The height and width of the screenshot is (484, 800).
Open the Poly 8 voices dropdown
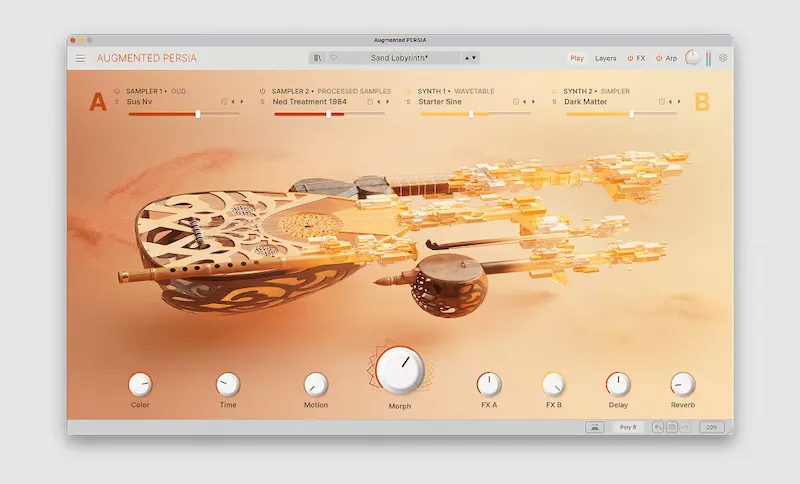628,427
